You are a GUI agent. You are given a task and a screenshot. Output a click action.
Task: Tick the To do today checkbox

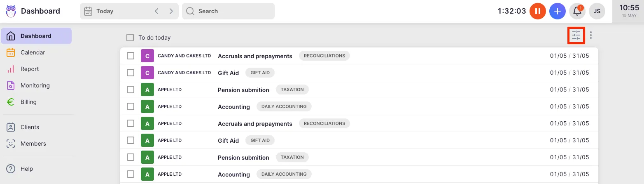coord(130,38)
